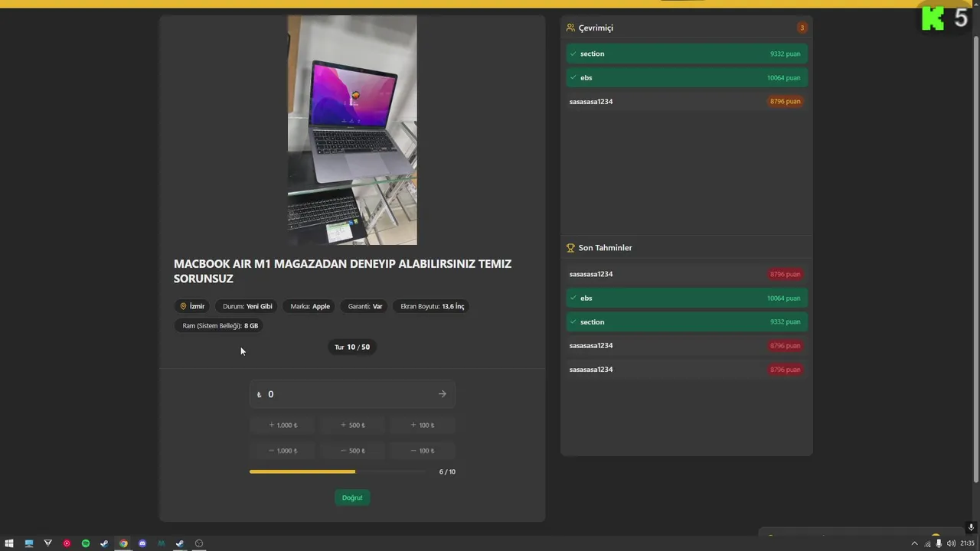The height and width of the screenshot is (551, 980).
Task: Open the volume control in the system tray
Action: tap(951, 543)
